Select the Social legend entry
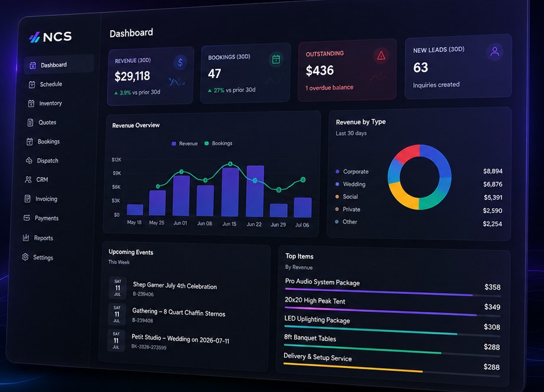The image size is (544, 392). point(346,197)
